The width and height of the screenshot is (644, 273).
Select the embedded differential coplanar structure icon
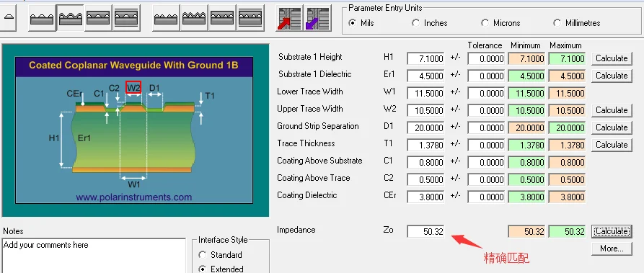coord(222,18)
